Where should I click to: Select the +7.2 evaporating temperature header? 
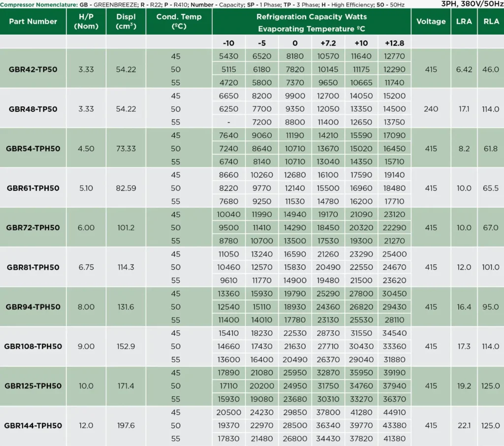328,43
